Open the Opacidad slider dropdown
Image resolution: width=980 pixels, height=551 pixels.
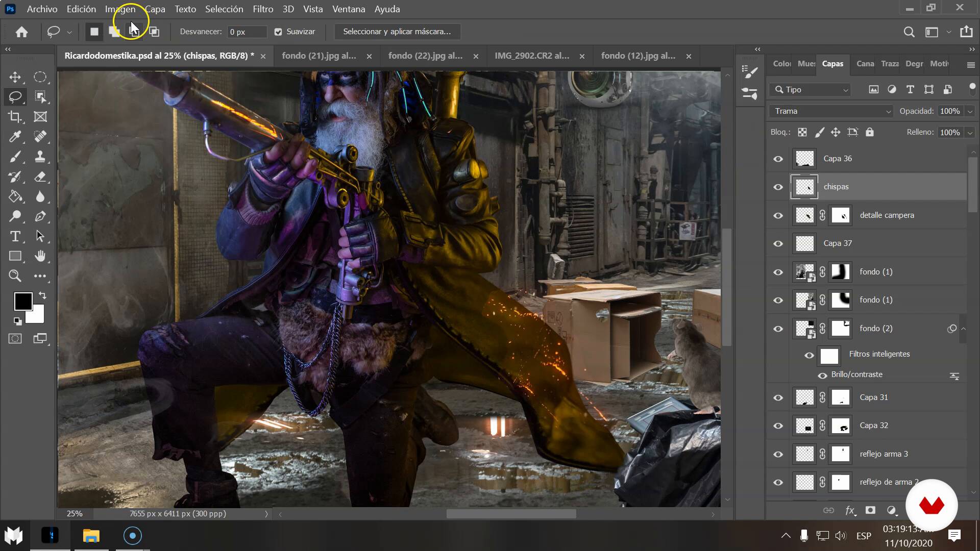coord(970,111)
